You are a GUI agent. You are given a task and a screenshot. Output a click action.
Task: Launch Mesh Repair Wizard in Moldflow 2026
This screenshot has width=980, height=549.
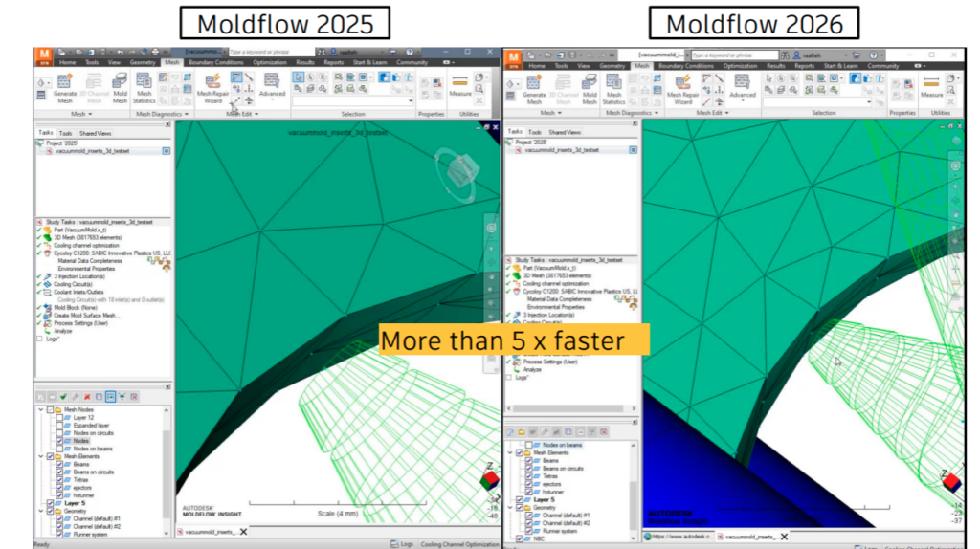[682, 90]
